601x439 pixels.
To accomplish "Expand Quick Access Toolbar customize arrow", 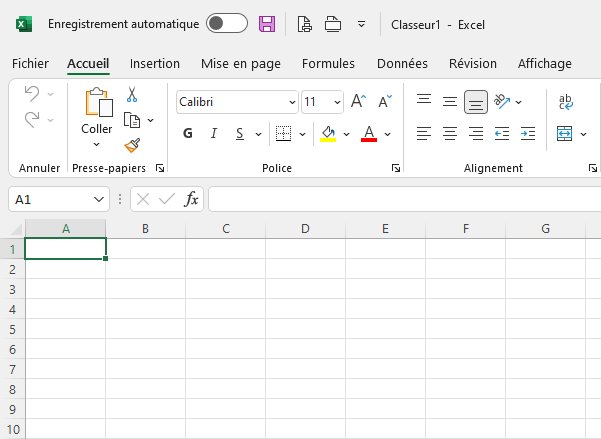I will coord(361,25).
